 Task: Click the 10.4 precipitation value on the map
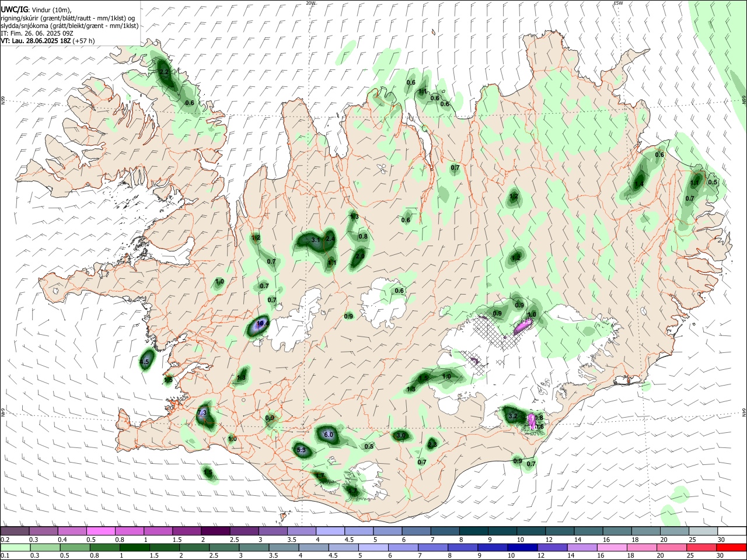(262, 323)
